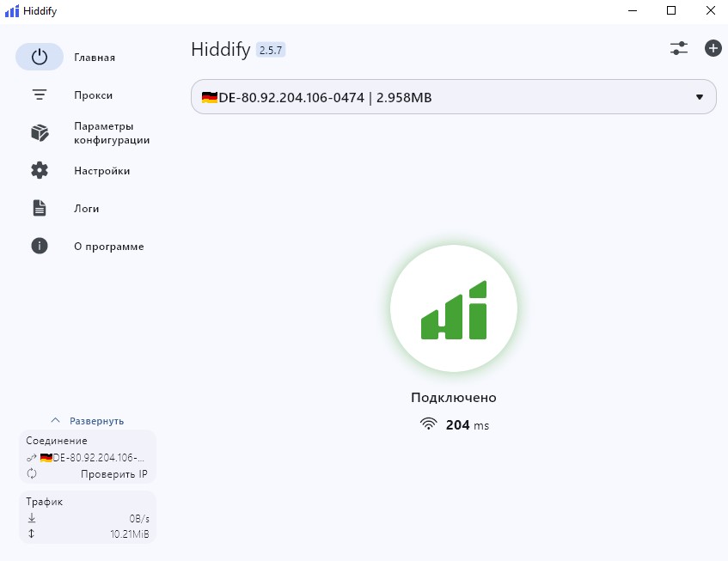Click the Соединение card title

(x=57, y=441)
